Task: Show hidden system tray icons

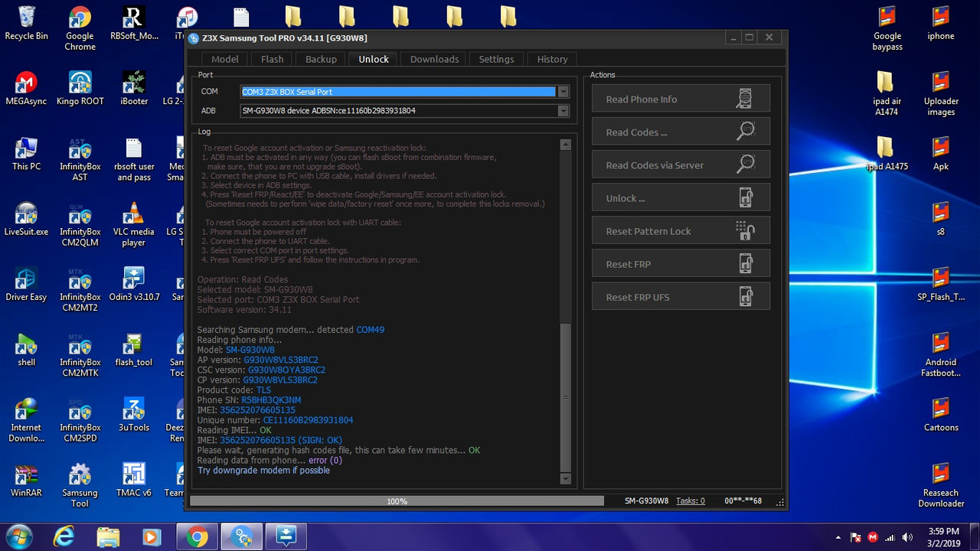Action: tap(838, 537)
